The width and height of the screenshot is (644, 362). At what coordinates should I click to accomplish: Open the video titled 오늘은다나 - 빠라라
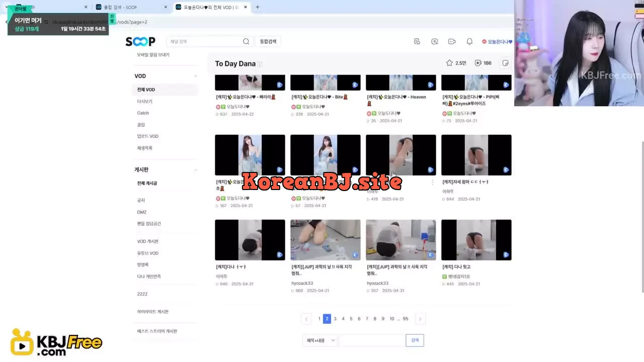246,97
